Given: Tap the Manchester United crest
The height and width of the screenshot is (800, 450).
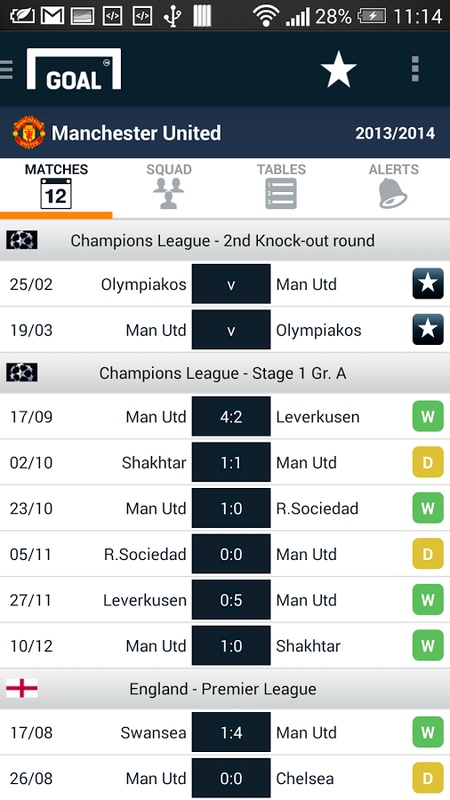Looking at the screenshot, I should (29, 132).
